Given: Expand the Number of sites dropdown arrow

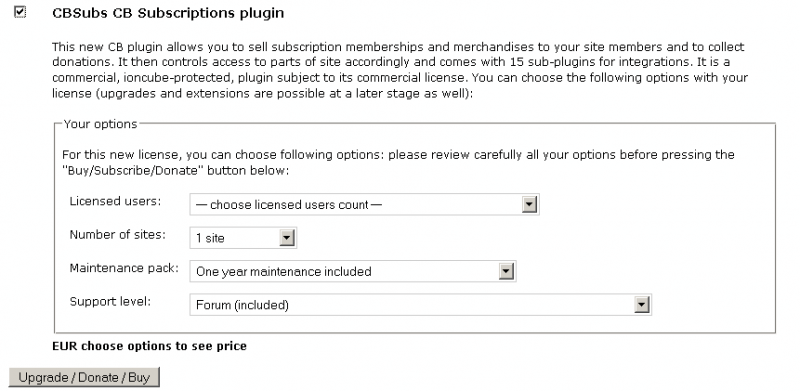Looking at the screenshot, I should [x=287, y=238].
